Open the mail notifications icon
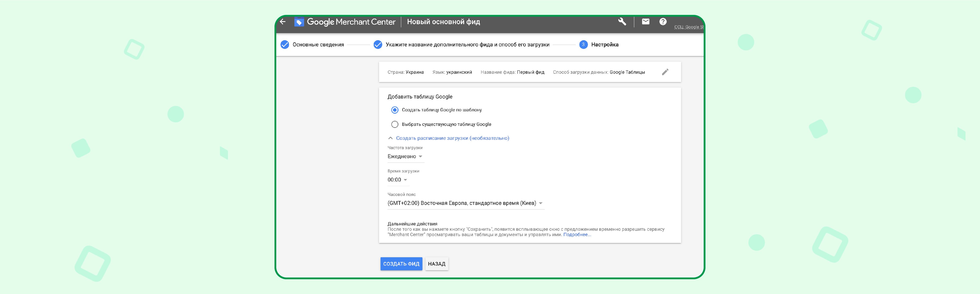 (646, 22)
